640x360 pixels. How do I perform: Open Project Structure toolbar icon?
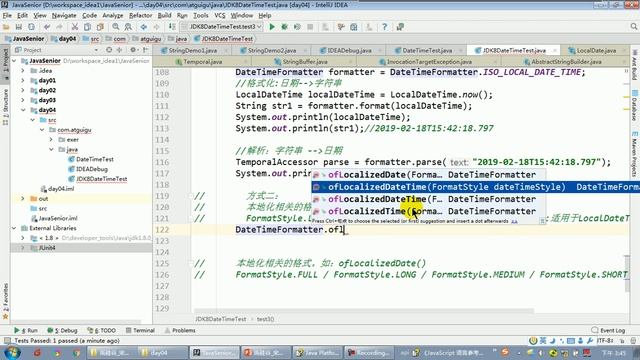point(354,27)
